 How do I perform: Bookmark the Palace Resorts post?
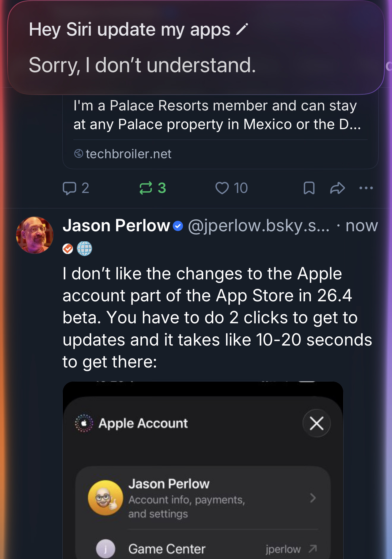(x=309, y=188)
